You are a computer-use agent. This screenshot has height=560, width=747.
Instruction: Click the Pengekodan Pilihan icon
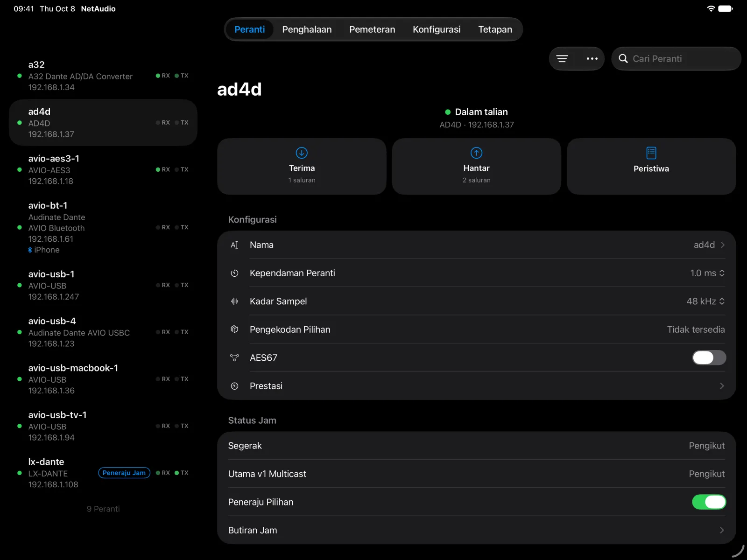coord(234,329)
